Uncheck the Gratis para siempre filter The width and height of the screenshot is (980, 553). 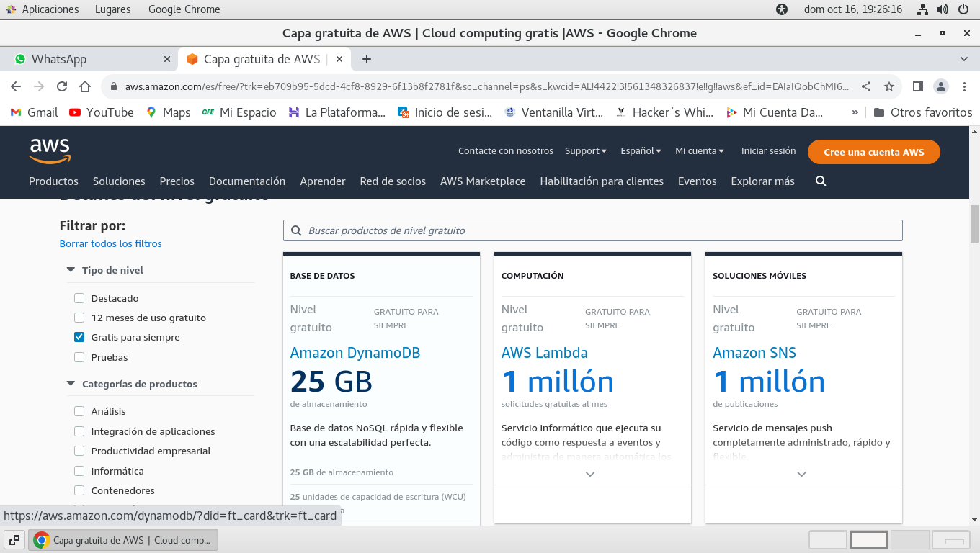click(79, 337)
